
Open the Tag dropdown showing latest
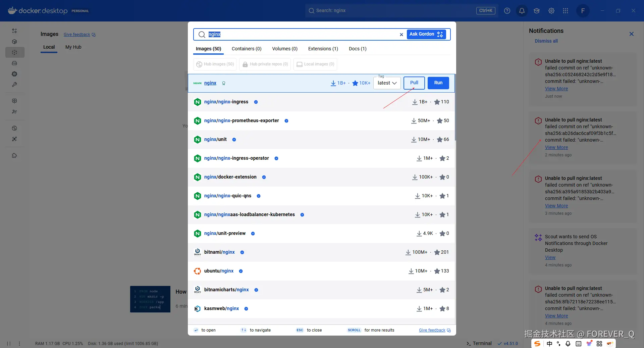387,83
